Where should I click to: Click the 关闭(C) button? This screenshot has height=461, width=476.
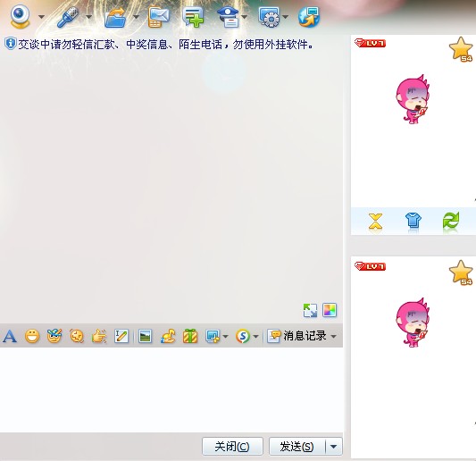pyautogui.click(x=232, y=447)
